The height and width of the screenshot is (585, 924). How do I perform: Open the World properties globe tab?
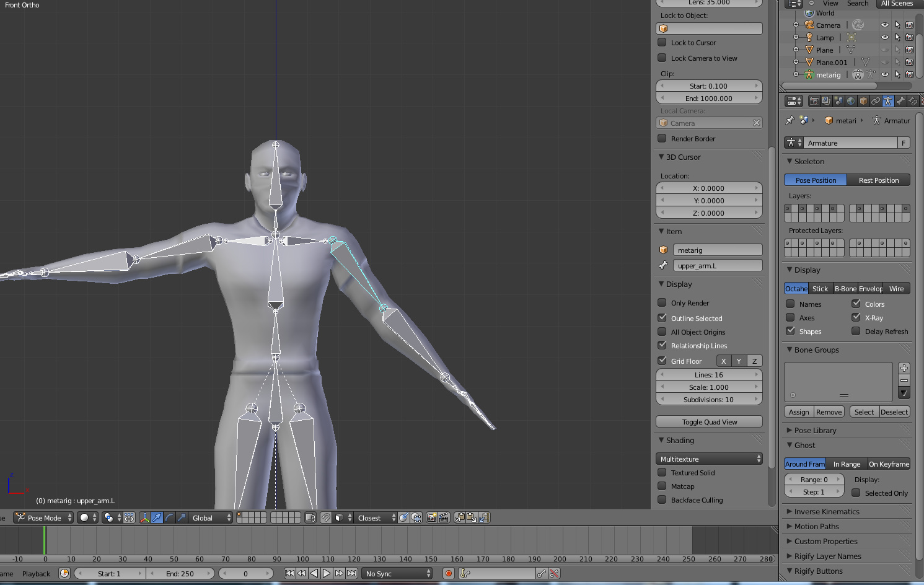coord(851,101)
